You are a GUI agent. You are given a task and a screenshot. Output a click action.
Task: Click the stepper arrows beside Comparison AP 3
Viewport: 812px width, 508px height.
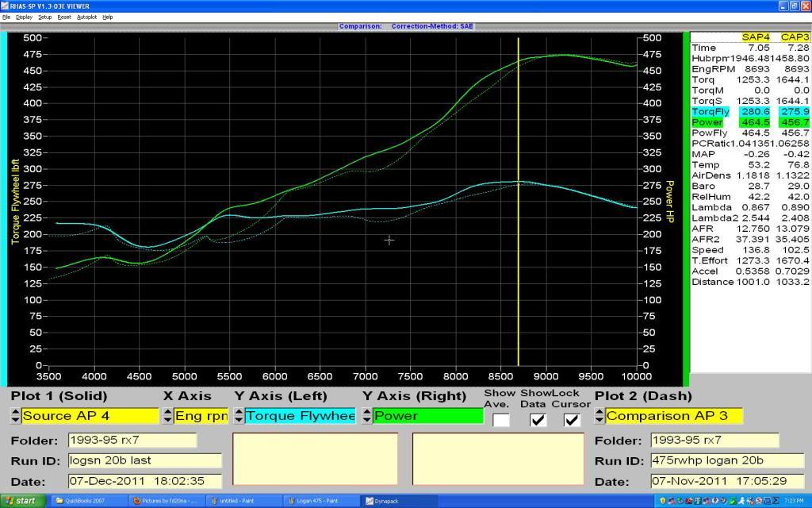pyautogui.click(x=599, y=416)
